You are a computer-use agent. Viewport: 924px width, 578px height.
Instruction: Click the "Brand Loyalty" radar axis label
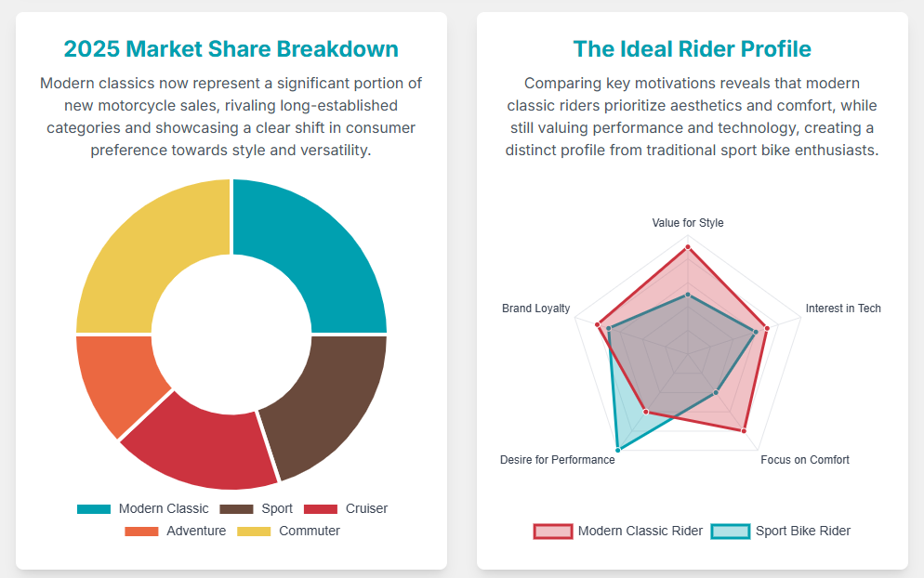point(536,309)
